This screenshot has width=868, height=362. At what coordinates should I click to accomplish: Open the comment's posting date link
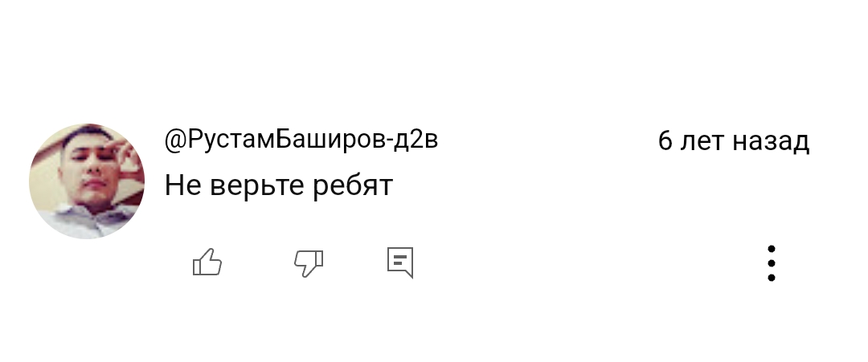[x=733, y=141]
